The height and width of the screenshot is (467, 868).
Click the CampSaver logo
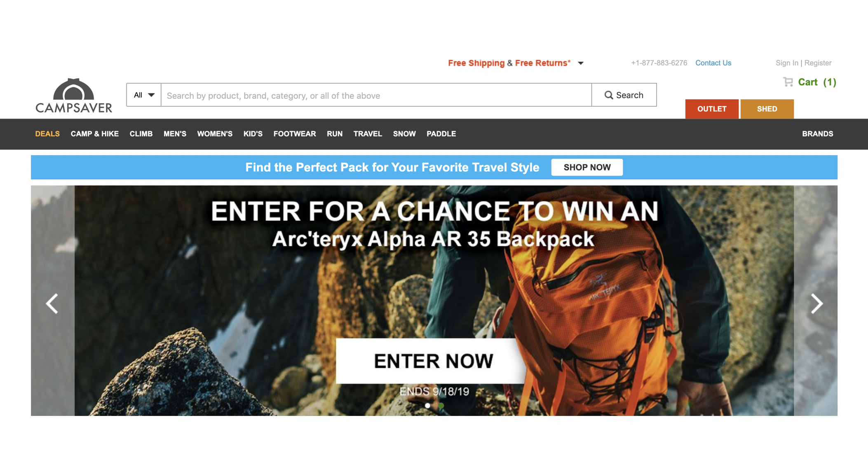pyautogui.click(x=74, y=96)
